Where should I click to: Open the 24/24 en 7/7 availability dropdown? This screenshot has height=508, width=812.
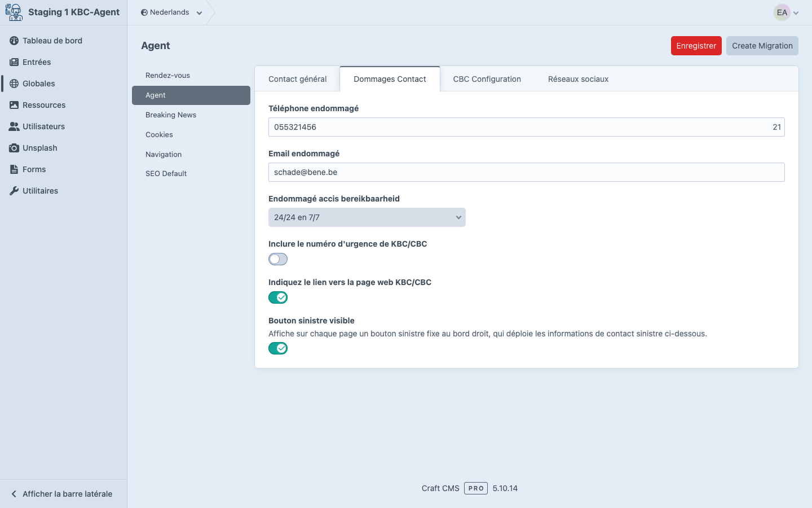coord(367,217)
